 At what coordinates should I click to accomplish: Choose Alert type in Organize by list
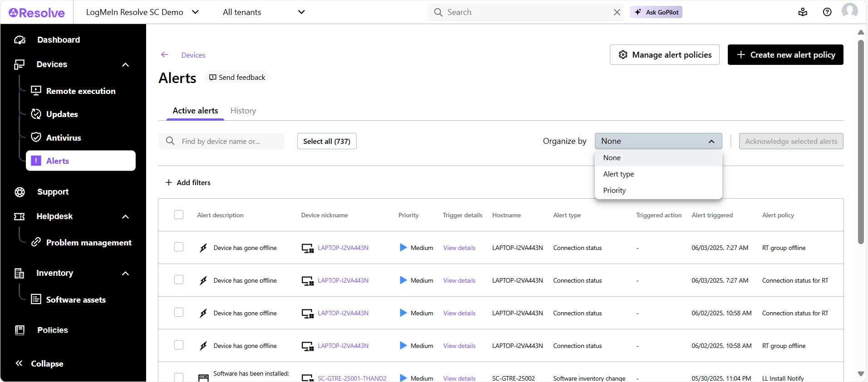(618, 174)
